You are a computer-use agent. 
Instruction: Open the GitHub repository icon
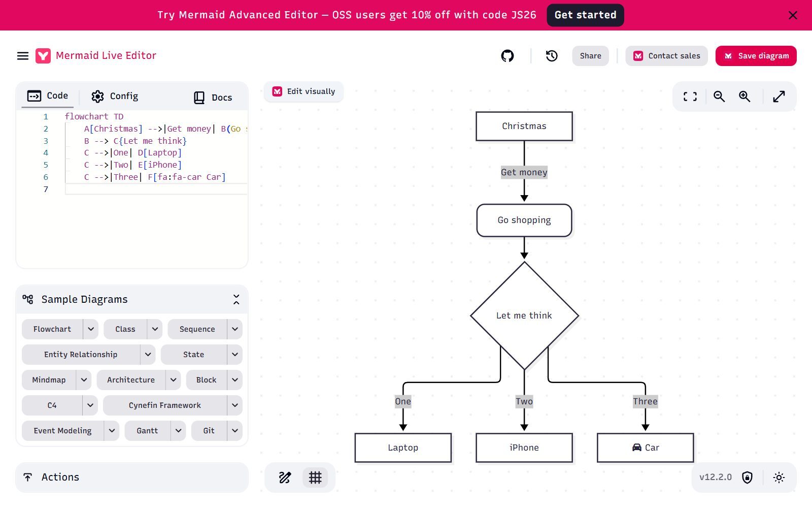coord(507,56)
